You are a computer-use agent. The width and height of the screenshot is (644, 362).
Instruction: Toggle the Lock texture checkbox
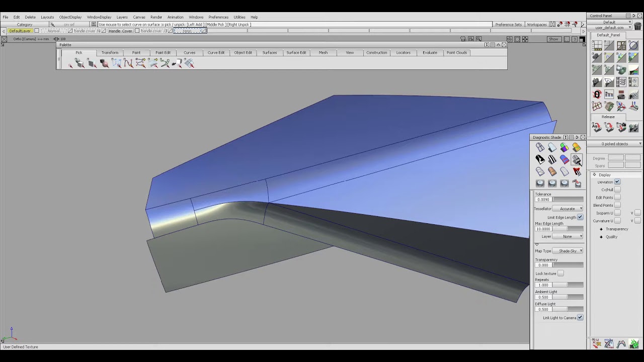[x=560, y=274]
